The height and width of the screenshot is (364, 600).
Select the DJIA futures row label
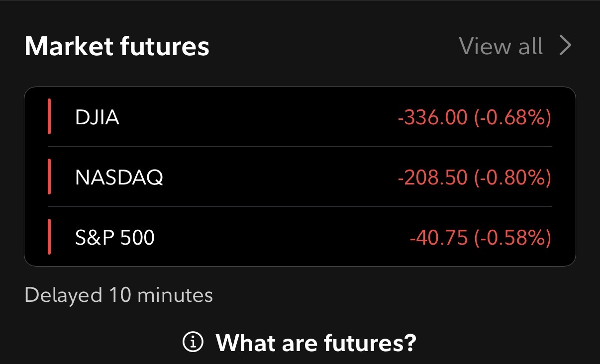97,117
